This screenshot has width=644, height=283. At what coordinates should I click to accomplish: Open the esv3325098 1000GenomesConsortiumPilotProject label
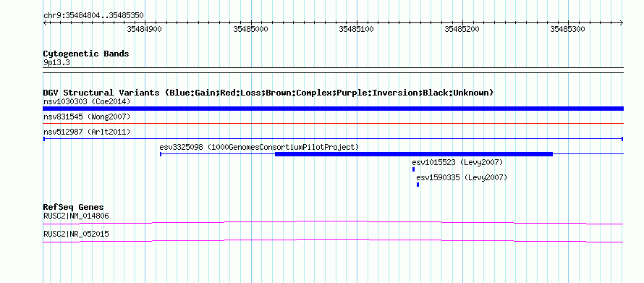pyautogui.click(x=259, y=147)
